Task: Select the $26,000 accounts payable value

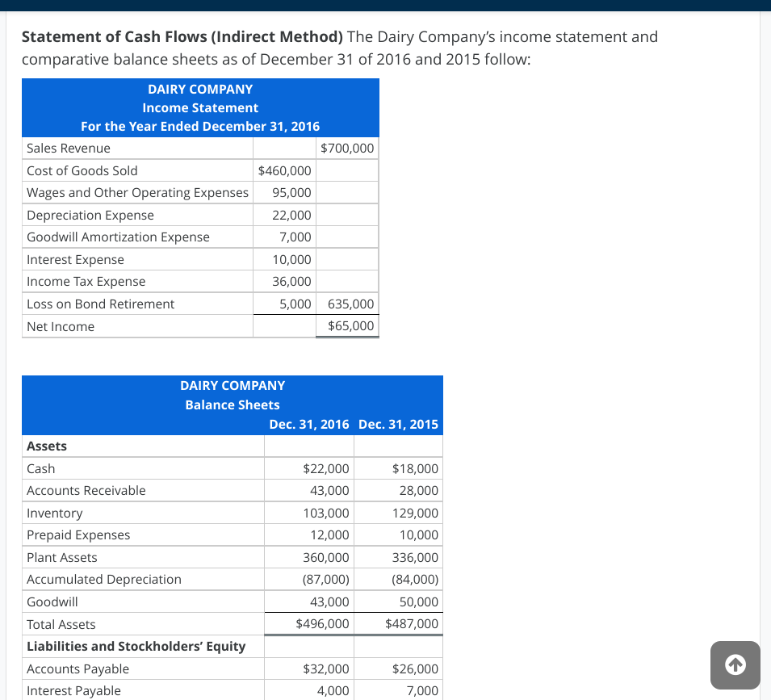Action: (x=415, y=669)
